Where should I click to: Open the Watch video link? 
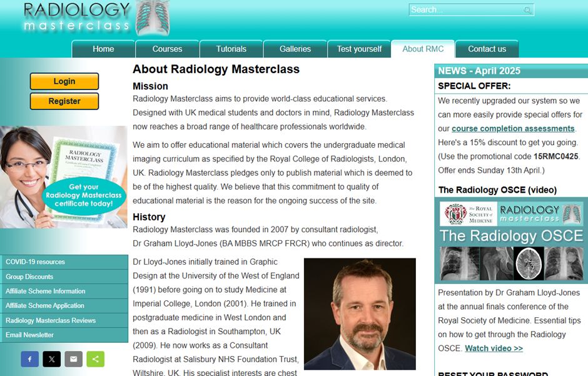point(494,348)
